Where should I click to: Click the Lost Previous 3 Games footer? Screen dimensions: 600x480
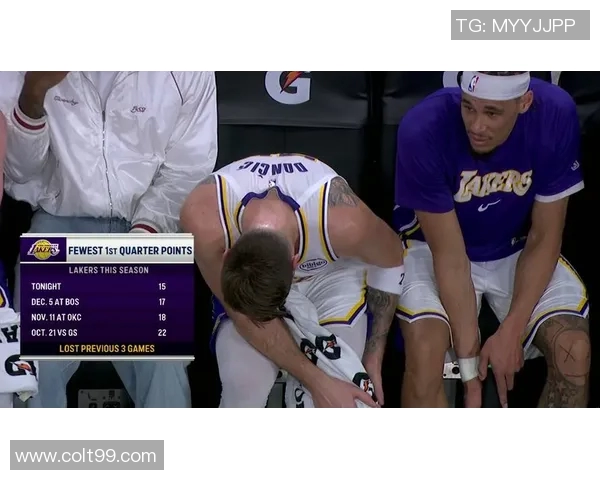pos(107,348)
